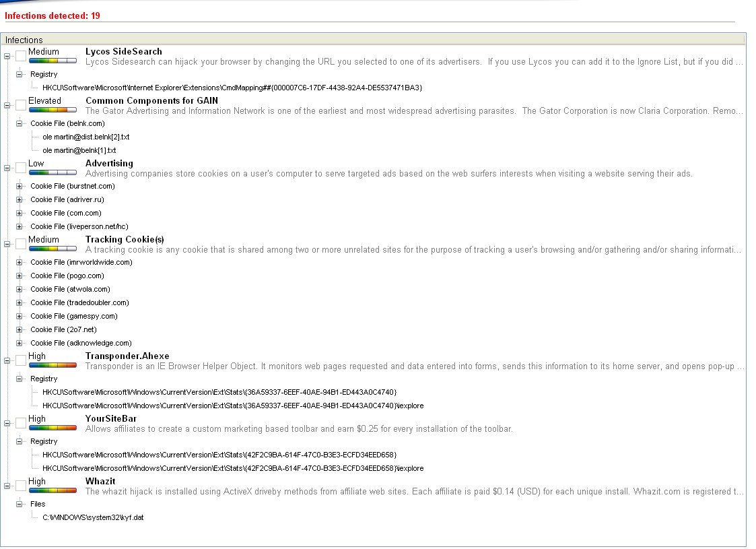Select YourSiteBar key {42F2C9BA...} without iexplore
Viewport: 756px width, 549px height.
[219, 455]
